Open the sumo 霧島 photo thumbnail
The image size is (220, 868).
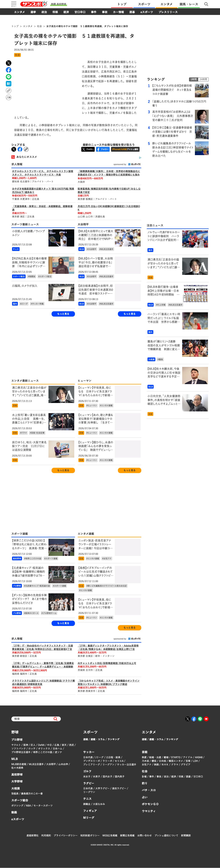click(x=195, y=348)
